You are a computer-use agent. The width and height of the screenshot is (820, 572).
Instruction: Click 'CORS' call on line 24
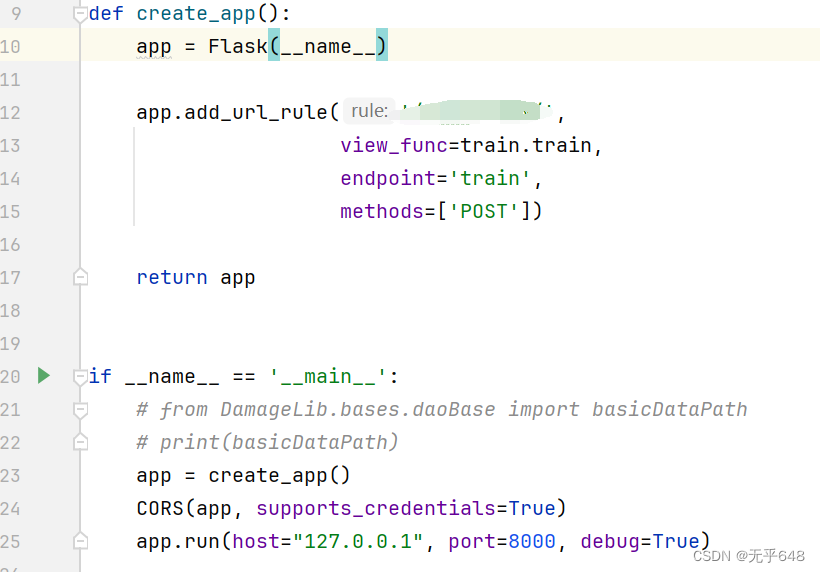(x=160, y=508)
